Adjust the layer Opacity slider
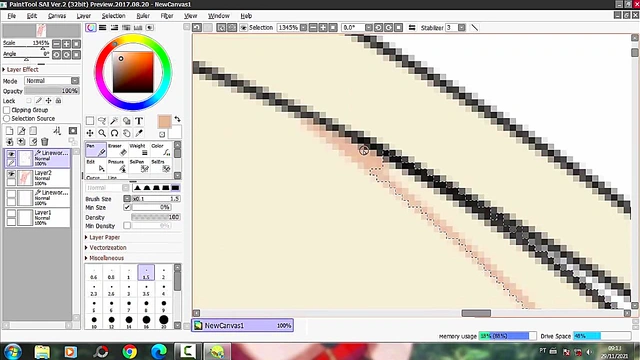Screen dimensions: 640x360 click(x=51, y=91)
